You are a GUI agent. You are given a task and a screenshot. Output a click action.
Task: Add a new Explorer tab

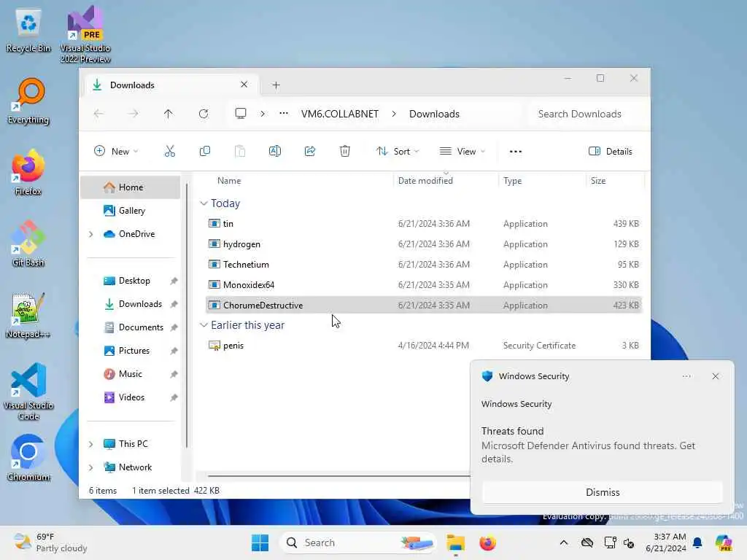point(276,85)
